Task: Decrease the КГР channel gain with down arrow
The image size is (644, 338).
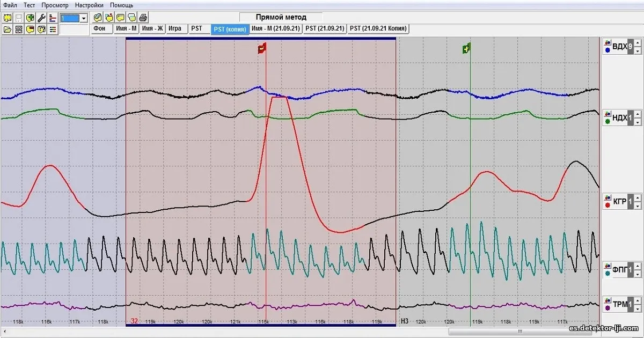Action: click(x=637, y=206)
